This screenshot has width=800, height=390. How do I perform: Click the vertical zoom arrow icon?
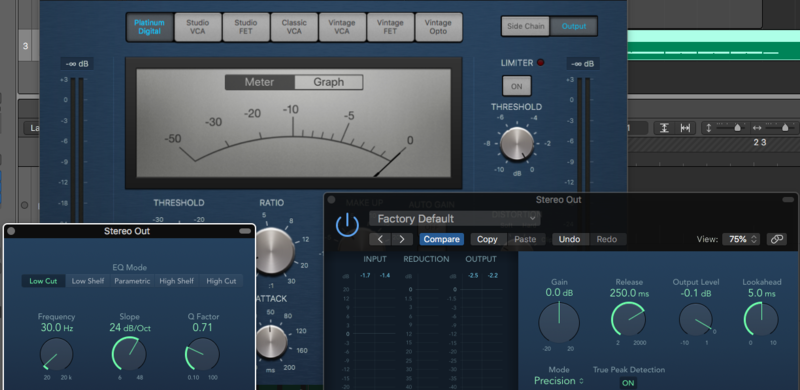click(x=709, y=128)
